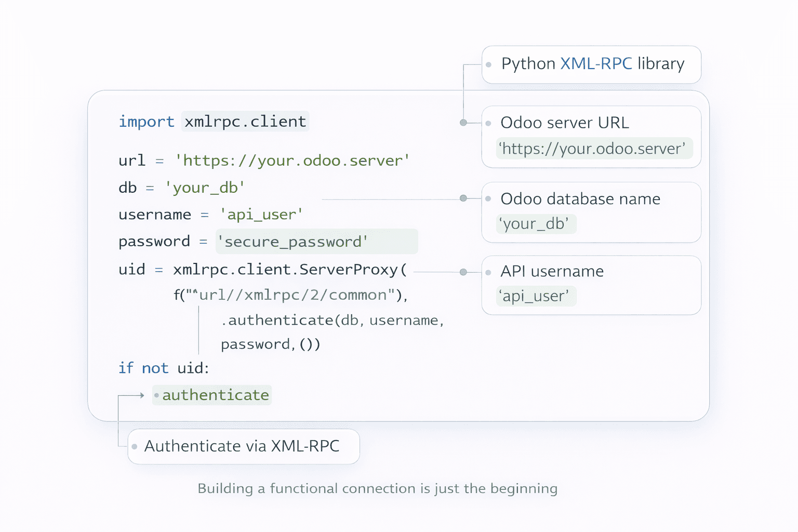Screen dimensions: 798x532
Task: Select the 'Odoo database name' callout title
Action: (580, 199)
